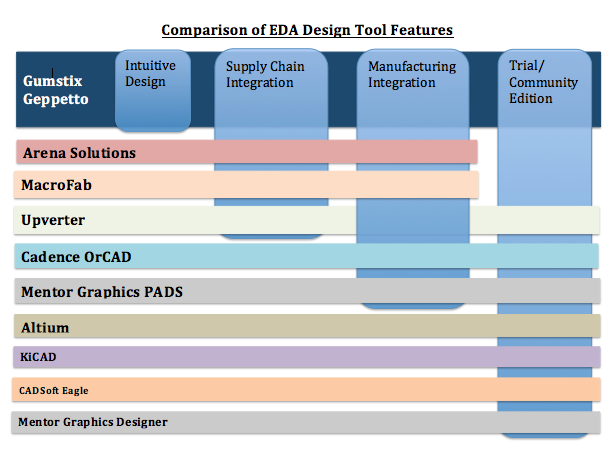Screen dimensions: 610x470
Task: Select the 'Arena Solutions' row
Action: click(x=247, y=152)
